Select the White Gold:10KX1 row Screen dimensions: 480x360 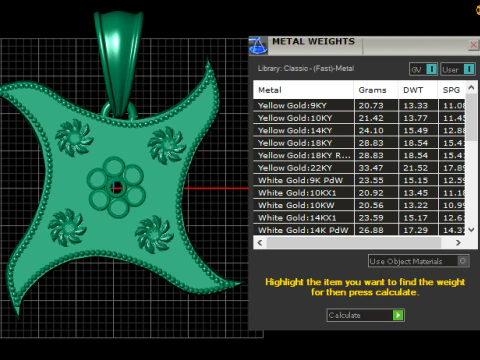pyautogui.click(x=359, y=193)
